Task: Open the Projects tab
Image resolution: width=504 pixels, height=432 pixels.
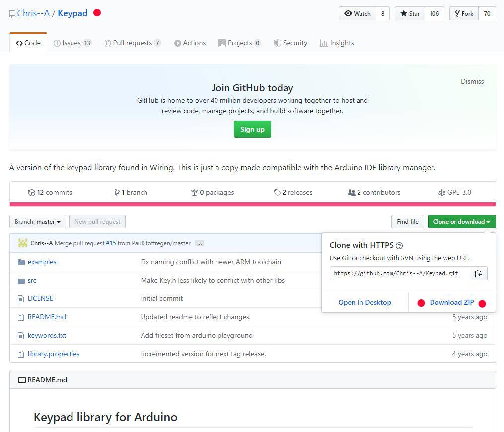Action: [239, 43]
